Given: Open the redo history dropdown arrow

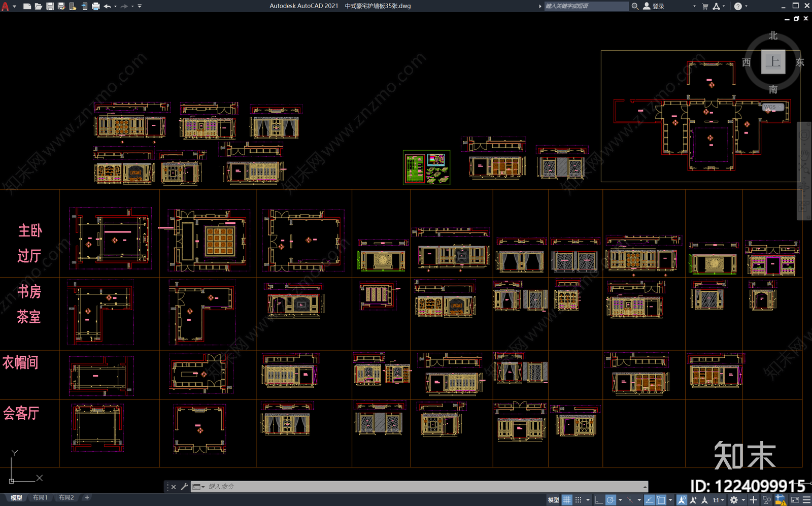Looking at the screenshot, I should click(x=132, y=6).
